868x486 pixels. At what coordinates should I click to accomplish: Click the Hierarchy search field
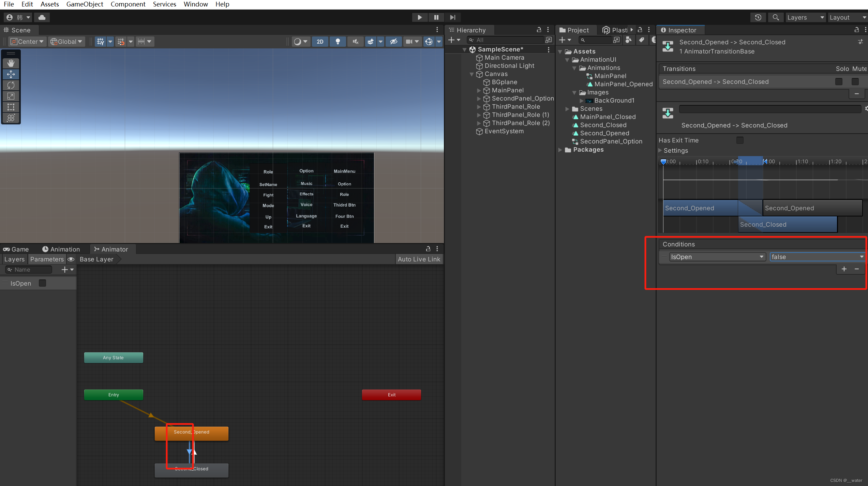coord(505,40)
